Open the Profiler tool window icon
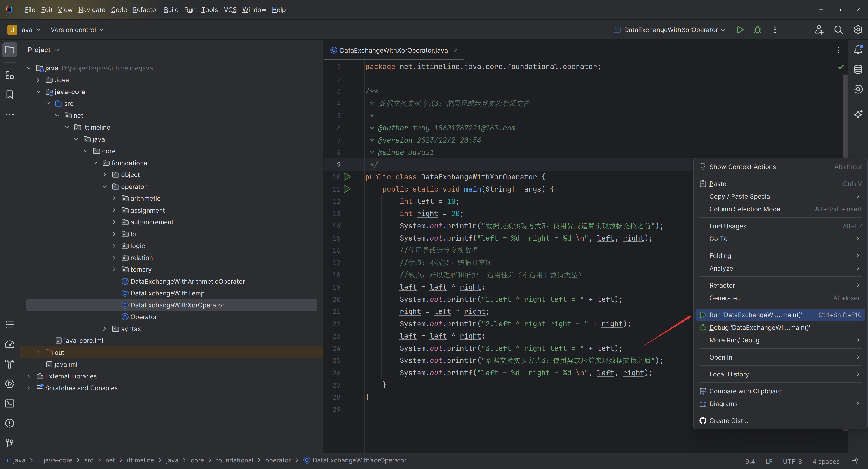Image resolution: width=868 pixels, height=469 pixels. (x=10, y=344)
